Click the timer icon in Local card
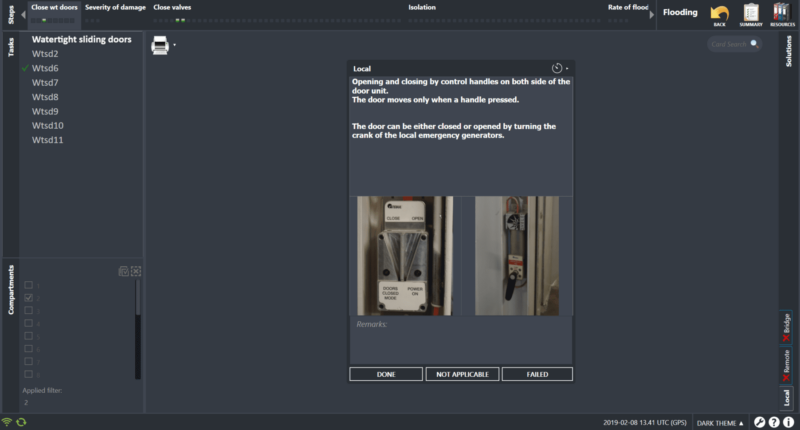The height and width of the screenshot is (430, 800). (557, 68)
